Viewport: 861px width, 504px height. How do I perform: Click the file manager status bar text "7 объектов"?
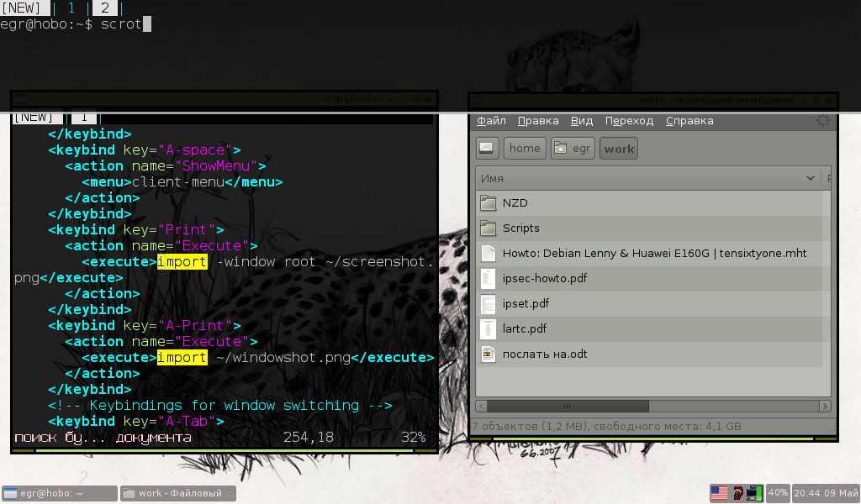tap(505, 426)
